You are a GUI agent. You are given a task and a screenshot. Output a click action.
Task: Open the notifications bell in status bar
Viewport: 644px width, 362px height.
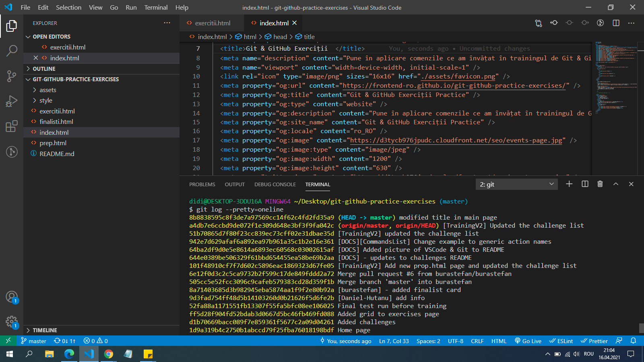(x=633, y=341)
